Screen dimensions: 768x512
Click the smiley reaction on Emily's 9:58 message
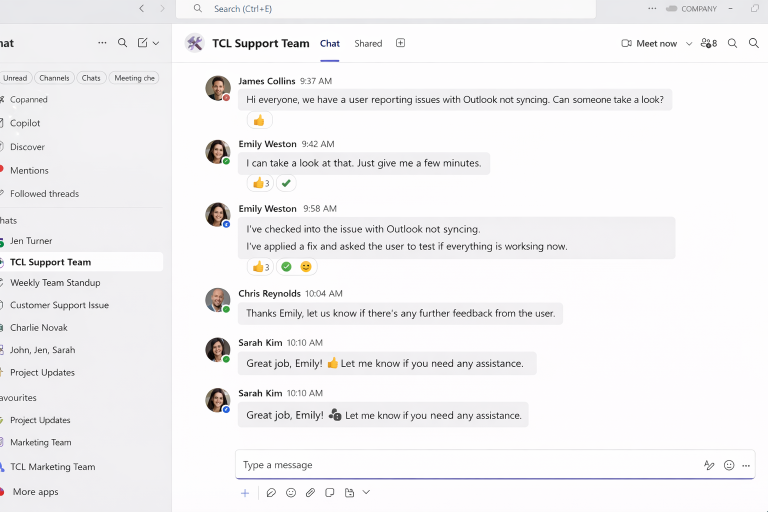[306, 267]
